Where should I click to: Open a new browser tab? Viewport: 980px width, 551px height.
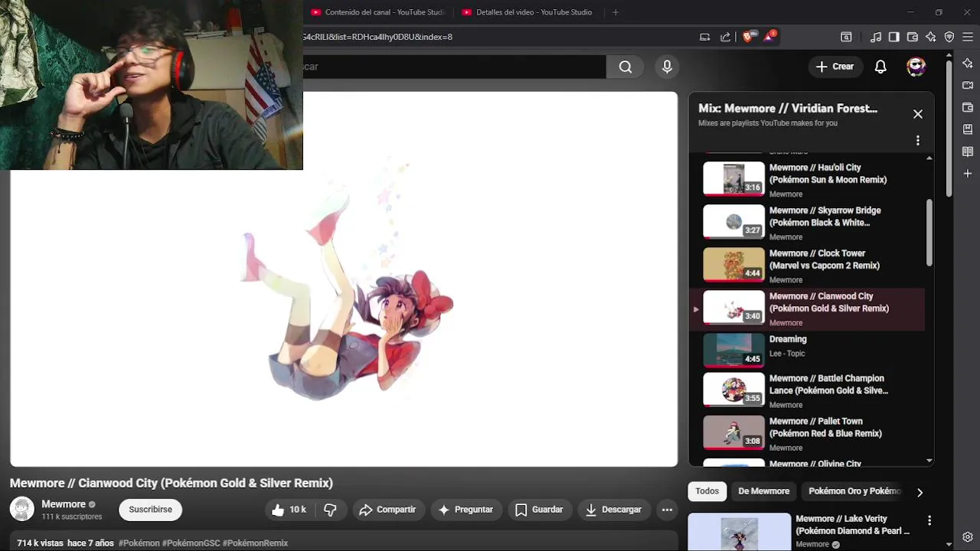tap(616, 12)
